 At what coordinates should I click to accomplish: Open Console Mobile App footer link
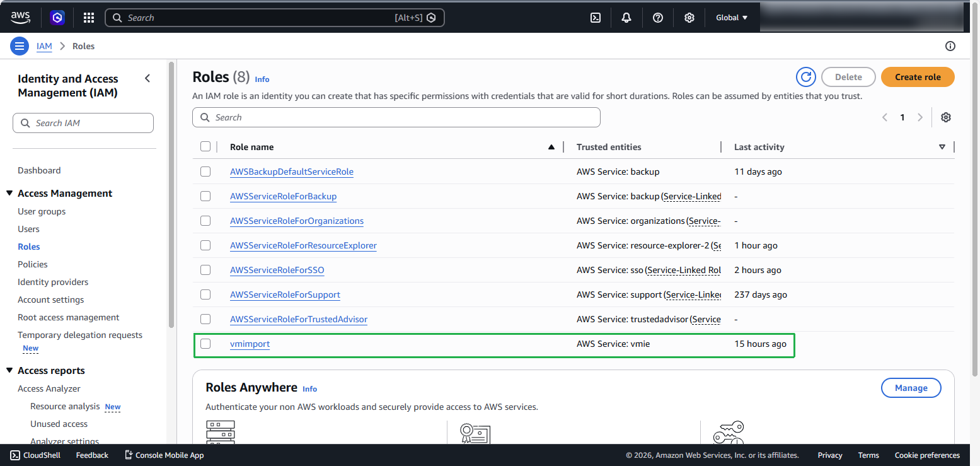164,455
